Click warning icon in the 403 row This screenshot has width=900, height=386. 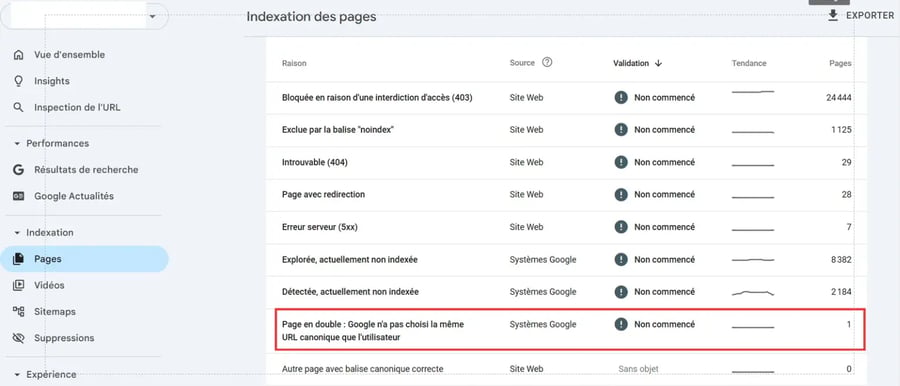tap(620, 98)
